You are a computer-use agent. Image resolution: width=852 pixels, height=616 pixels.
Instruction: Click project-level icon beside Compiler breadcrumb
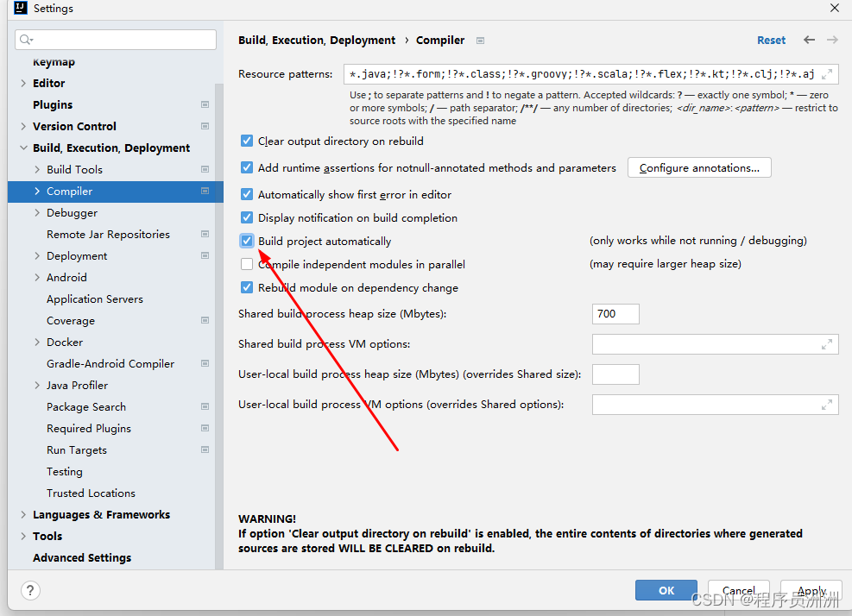tap(481, 41)
